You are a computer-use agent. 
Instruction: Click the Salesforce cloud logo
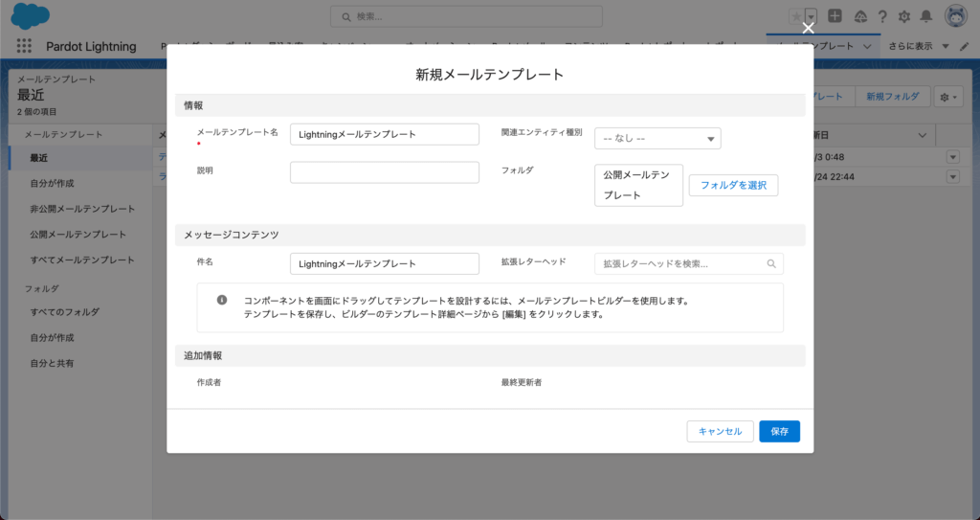30,16
